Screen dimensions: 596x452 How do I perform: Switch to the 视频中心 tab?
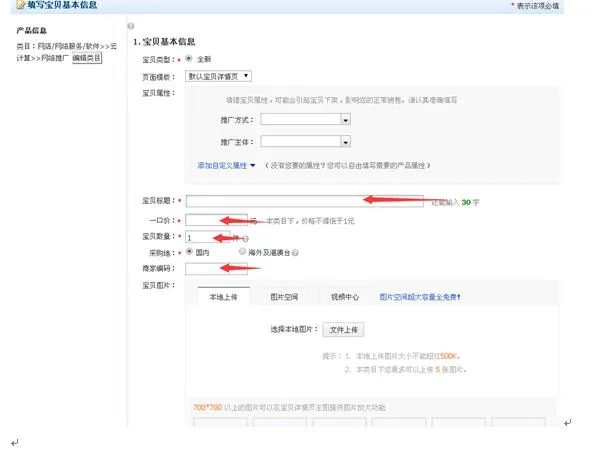coord(345,297)
